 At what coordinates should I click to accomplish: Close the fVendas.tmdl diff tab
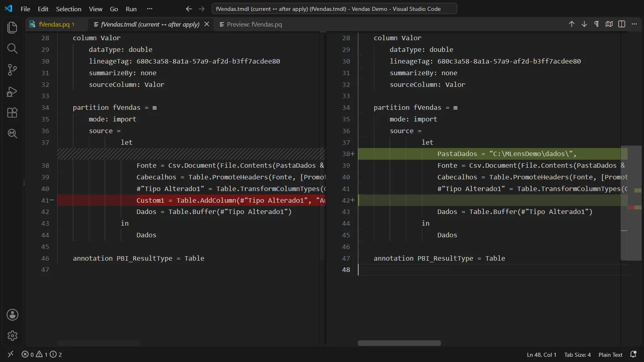pyautogui.click(x=206, y=24)
